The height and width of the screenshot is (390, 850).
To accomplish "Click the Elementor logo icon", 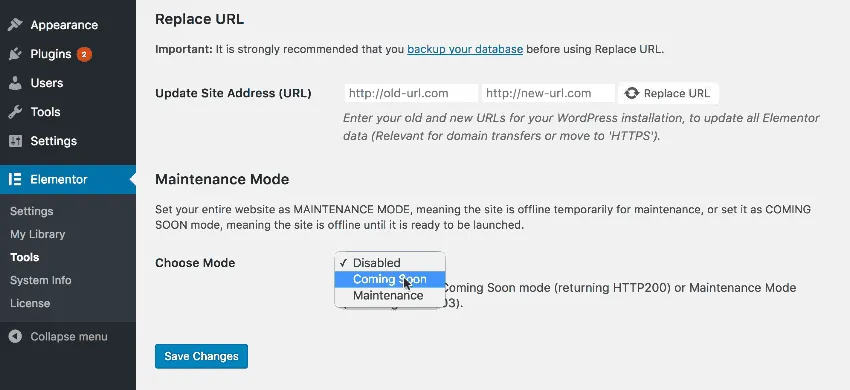I will tap(15, 180).
